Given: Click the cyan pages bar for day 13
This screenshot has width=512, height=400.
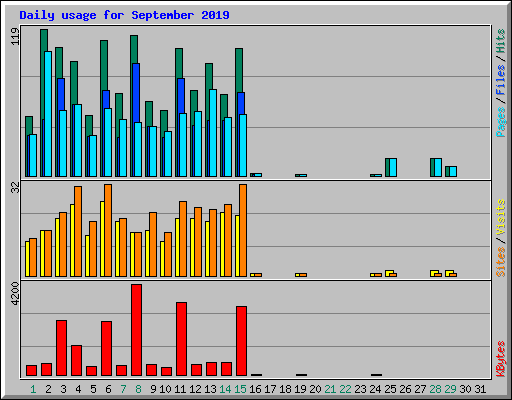Looking at the screenshot, I should [213, 133].
